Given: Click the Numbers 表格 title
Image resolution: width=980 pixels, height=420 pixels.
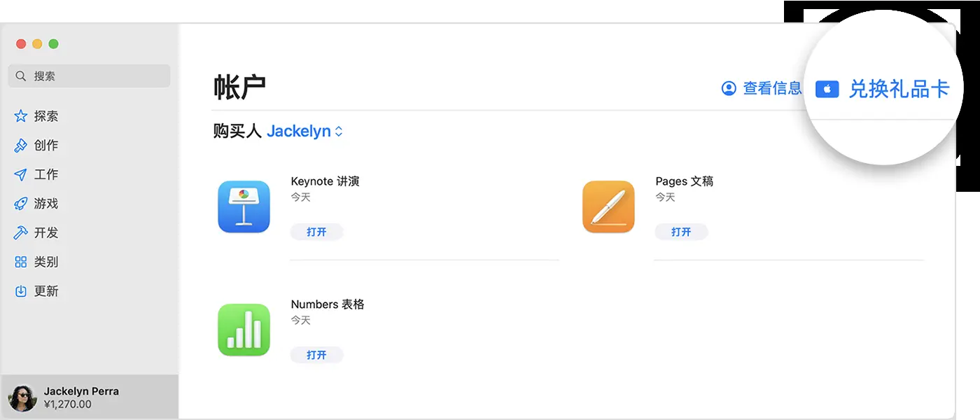Looking at the screenshot, I should [328, 304].
